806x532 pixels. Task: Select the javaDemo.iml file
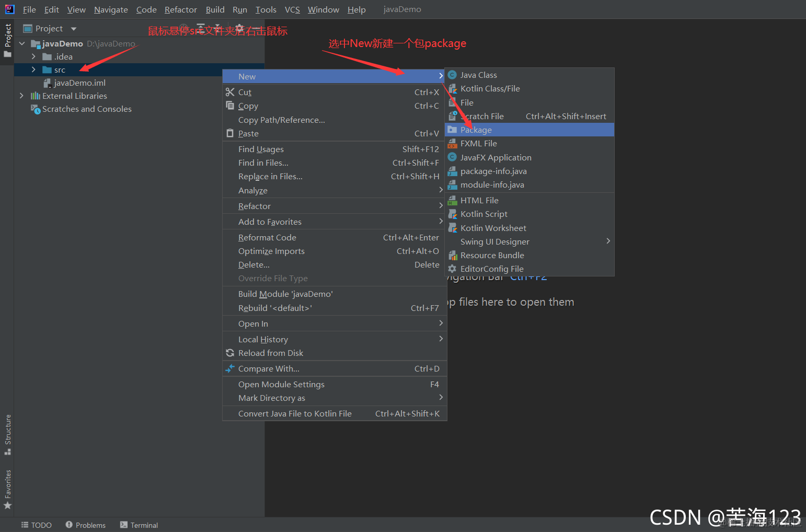click(79, 83)
